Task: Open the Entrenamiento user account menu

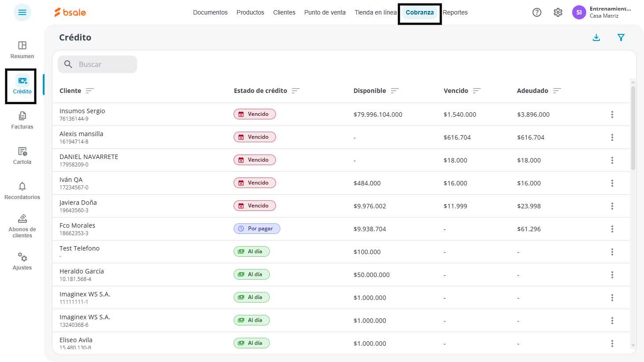Action: click(602, 12)
